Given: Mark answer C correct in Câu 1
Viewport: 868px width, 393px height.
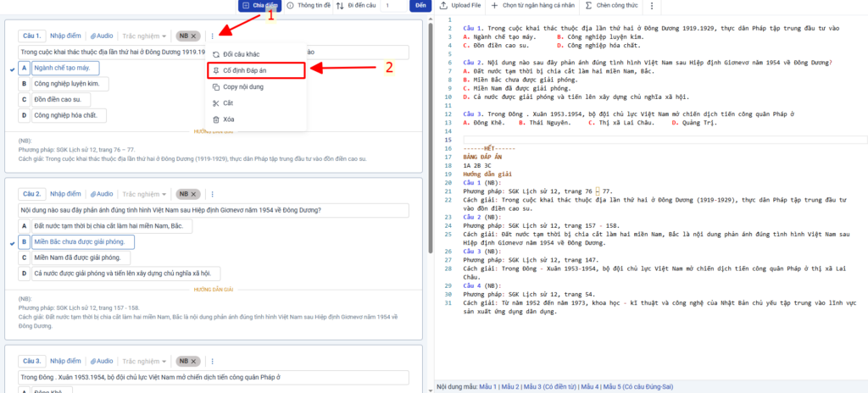Looking at the screenshot, I should pyautogui.click(x=24, y=100).
